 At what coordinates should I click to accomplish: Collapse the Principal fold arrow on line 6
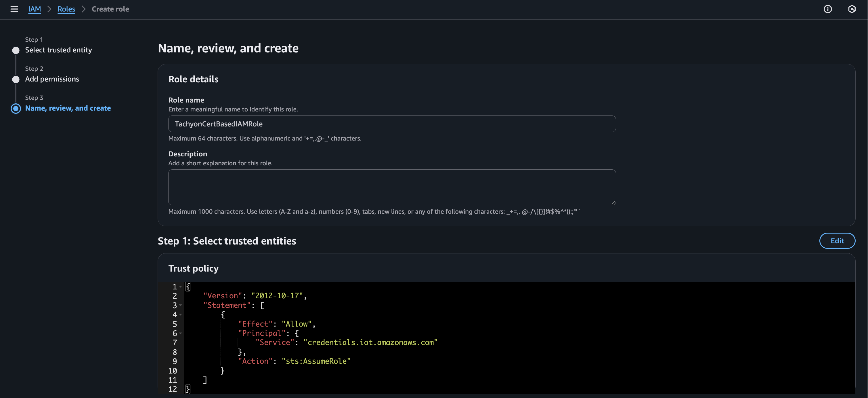[x=181, y=333]
